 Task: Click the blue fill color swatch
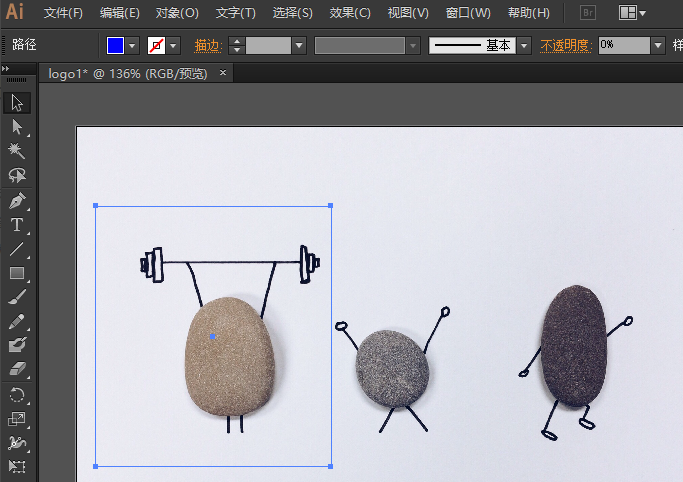point(115,46)
